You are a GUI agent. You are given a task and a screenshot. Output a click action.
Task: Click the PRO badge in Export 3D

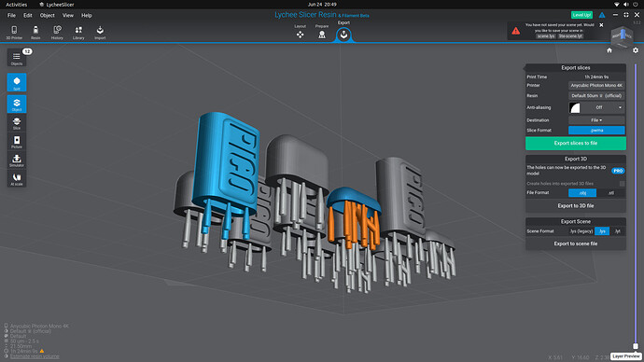[618, 171]
